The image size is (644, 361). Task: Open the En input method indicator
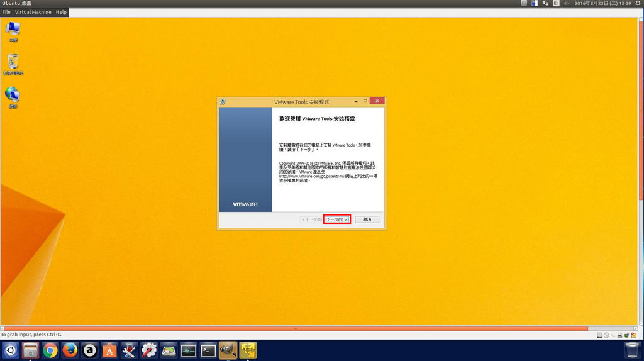(x=556, y=3)
